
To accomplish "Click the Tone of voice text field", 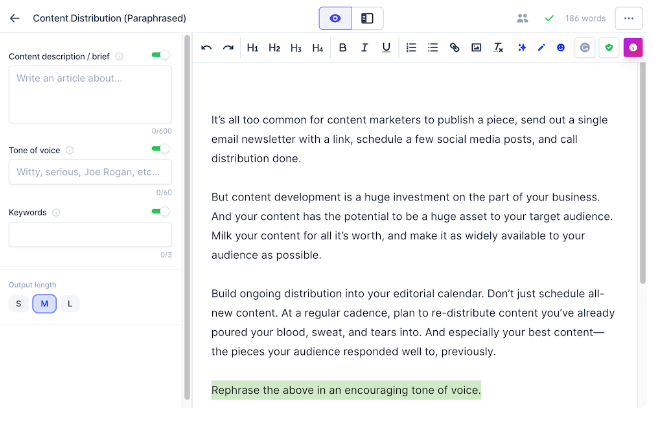I will pyautogui.click(x=90, y=172).
